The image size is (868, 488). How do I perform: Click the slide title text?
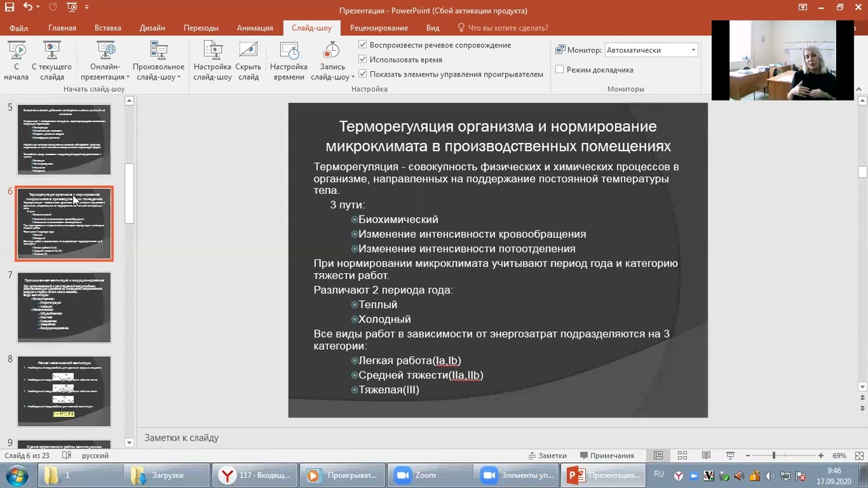tap(498, 136)
